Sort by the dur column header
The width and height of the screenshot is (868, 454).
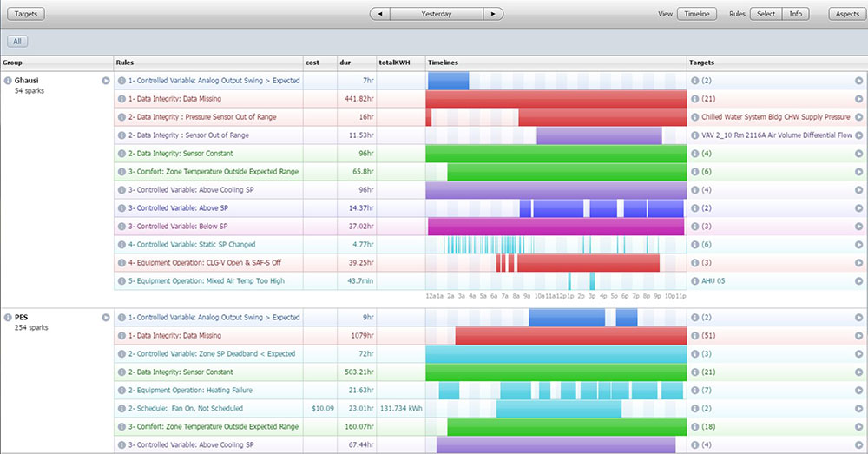click(x=357, y=63)
